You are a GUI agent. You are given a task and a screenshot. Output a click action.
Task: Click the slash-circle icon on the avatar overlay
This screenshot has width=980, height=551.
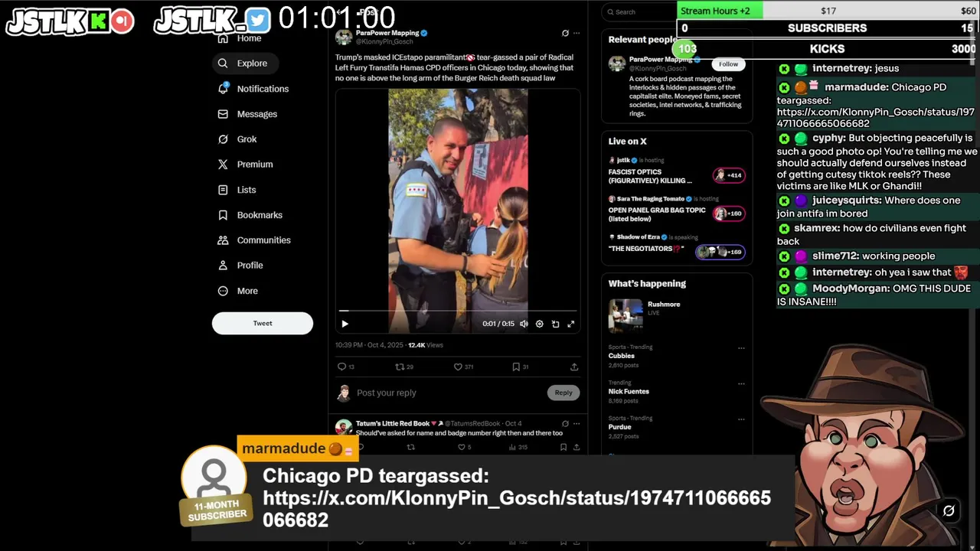[x=949, y=510]
